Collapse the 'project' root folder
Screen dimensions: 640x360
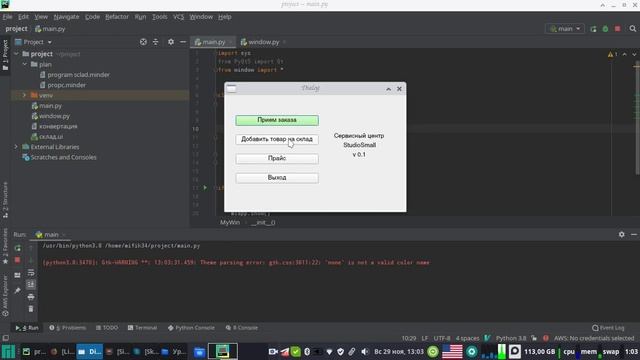click(x=16, y=54)
